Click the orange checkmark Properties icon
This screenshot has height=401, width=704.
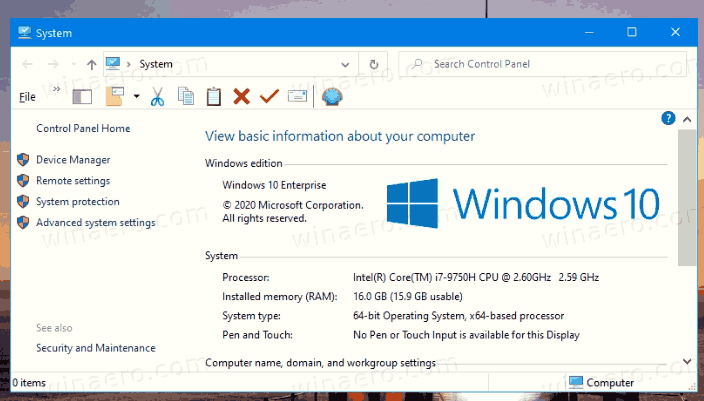tap(269, 96)
